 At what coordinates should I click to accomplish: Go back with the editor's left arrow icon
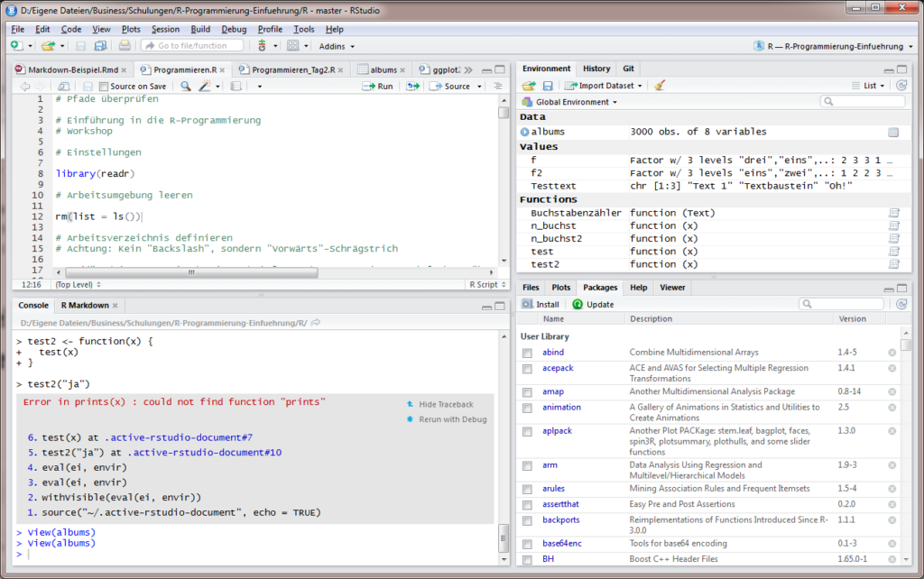[x=24, y=86]
